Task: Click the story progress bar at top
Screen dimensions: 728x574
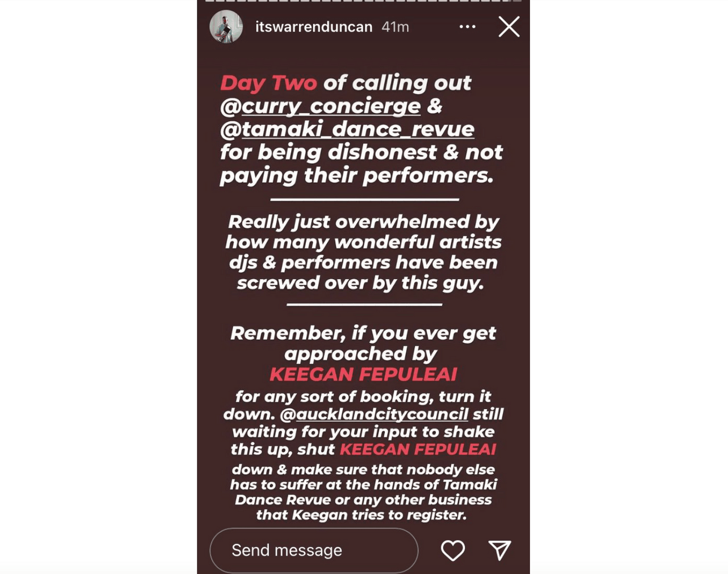Action: pyautogui.click(x=363, y=2)
